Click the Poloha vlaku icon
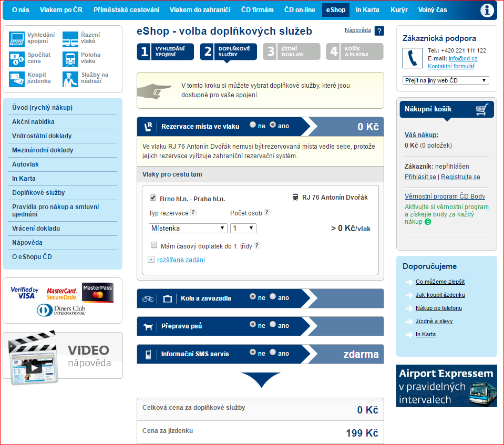Viewport: 504px width, 445px height. [70, 58]
